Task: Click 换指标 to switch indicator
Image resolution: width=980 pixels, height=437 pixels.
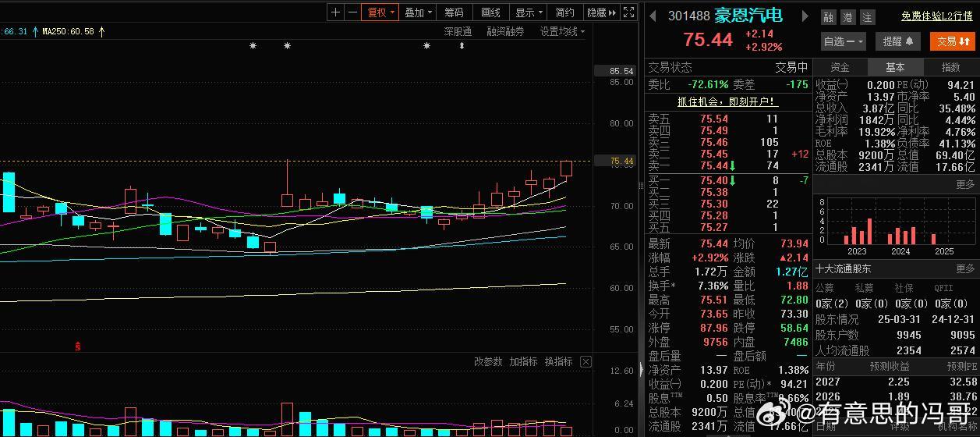Action: tap(558, 362)
